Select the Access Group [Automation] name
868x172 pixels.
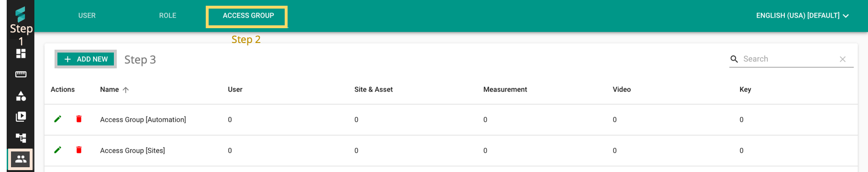tap(143, 119)
